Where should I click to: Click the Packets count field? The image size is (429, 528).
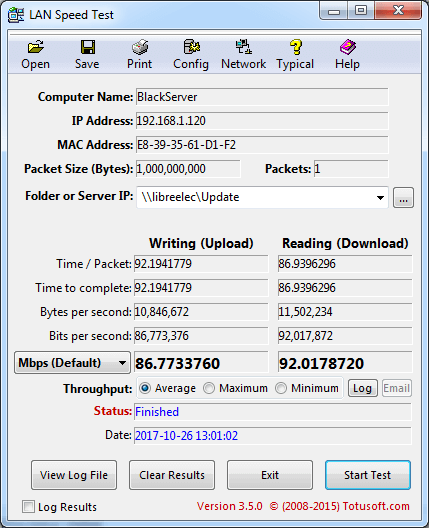click(351, 169)
